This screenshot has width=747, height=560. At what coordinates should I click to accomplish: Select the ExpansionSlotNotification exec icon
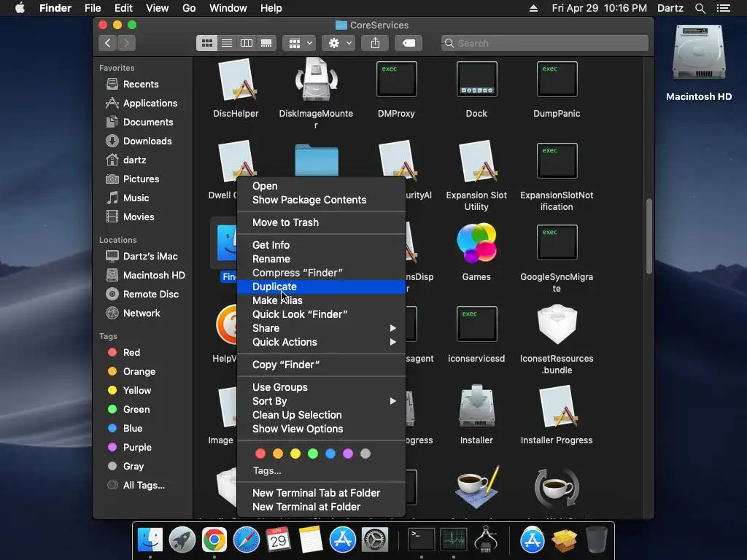click(557, 161)
